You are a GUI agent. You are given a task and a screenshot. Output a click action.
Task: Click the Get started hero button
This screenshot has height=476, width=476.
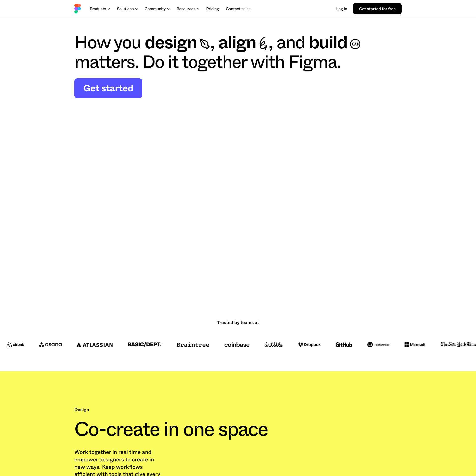(x=108, y=88)
